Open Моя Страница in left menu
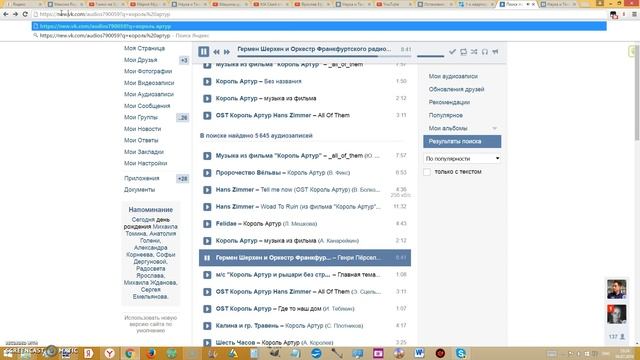The image size is (640, 360). [144, 48]
